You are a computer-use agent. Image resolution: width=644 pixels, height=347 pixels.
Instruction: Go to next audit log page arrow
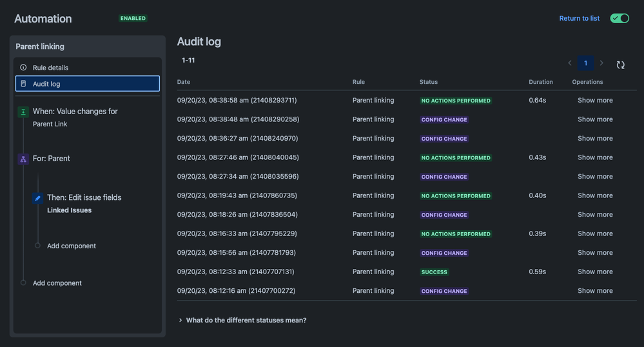(601, 63)
